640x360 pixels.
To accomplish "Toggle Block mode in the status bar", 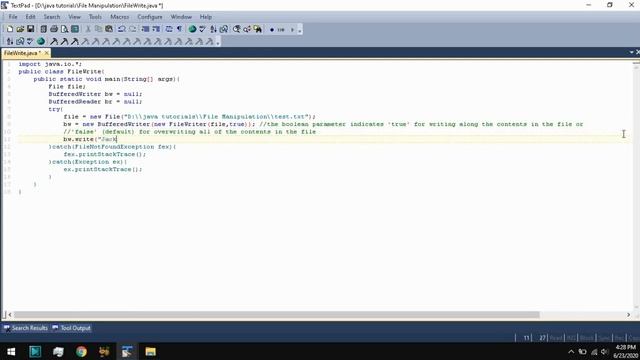I will pyautogui.click(x=587, y=338).
